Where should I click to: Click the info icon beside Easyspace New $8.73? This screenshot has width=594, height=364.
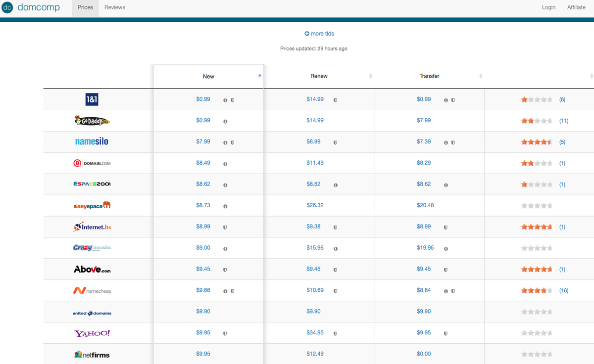[225, 206]
